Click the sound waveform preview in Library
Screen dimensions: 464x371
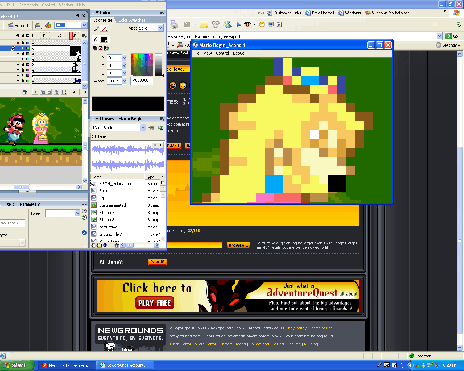click(x=128, y=157)
